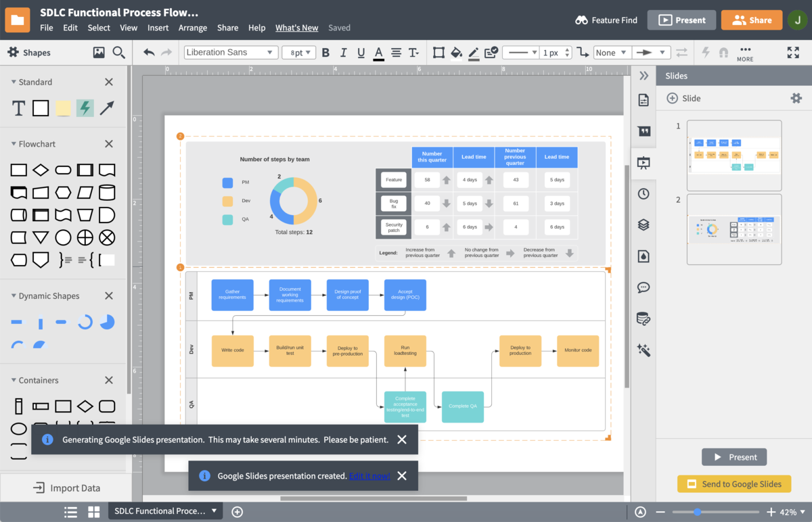
Task: Open the Liberation Sans font dropdown
Action: click(230, 52)
